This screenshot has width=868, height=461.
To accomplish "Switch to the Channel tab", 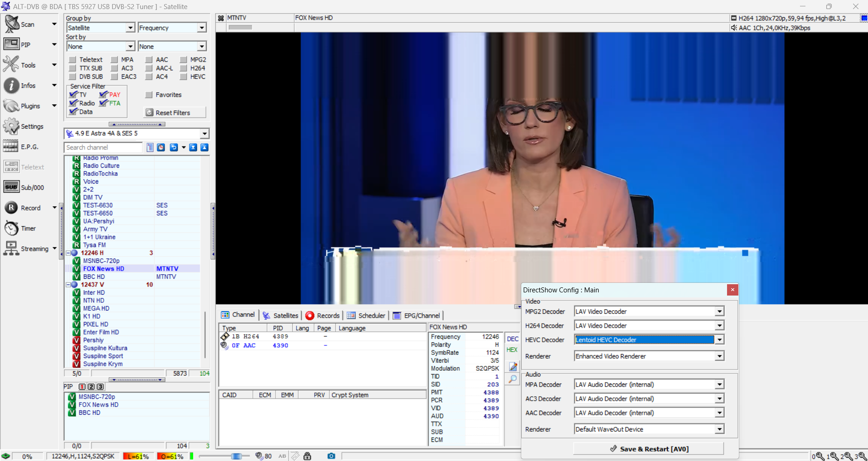I will (x=238, y=315).
